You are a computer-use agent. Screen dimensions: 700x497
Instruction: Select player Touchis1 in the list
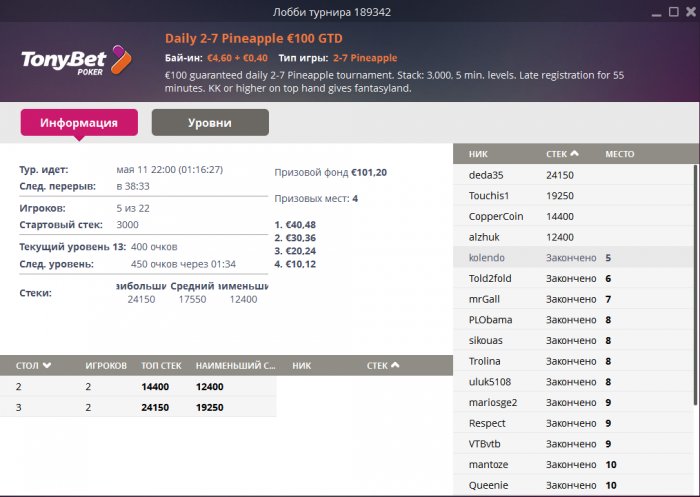[x=489, y=196]
